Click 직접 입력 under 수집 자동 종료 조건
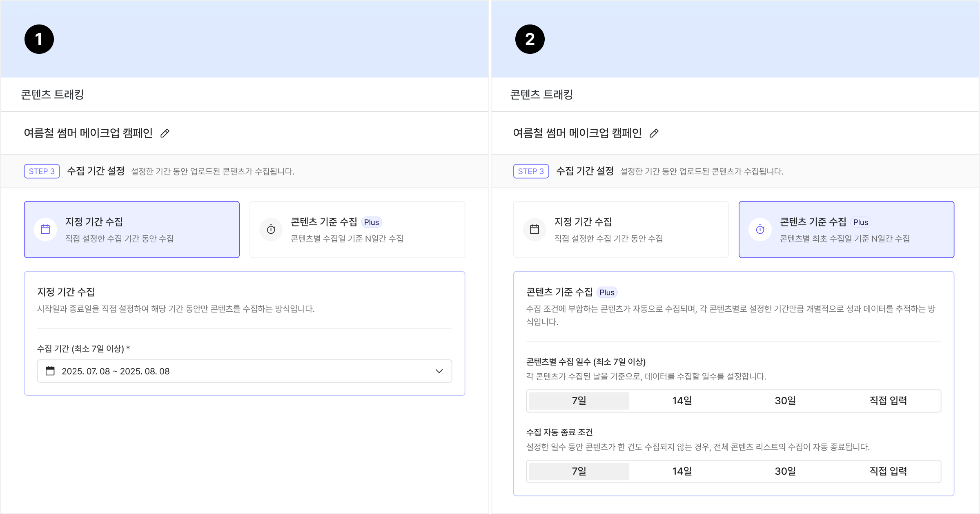 pyautogui.click(x=888, y=471)
